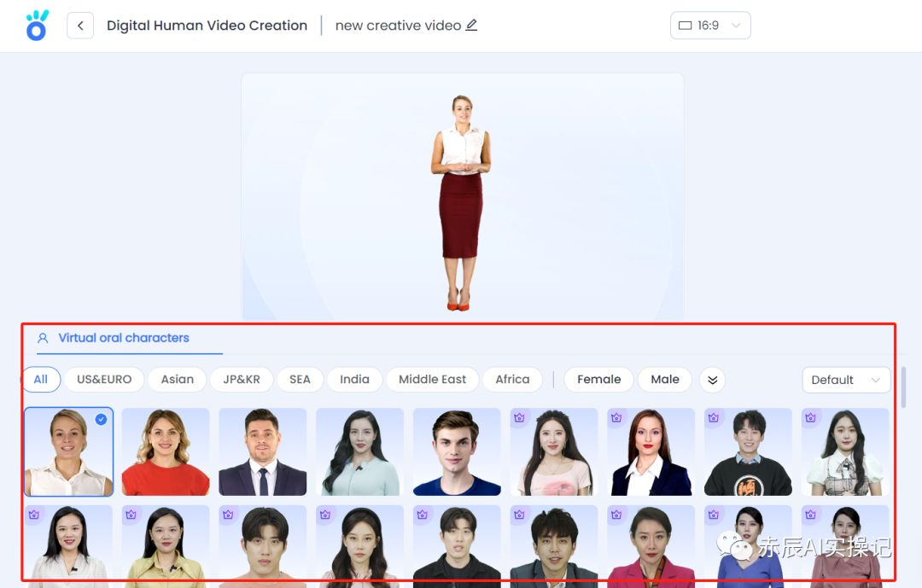Screen dimensions: 922x588
Task: Select the JP&KR filter chip
Action: (x=242, y=379)
